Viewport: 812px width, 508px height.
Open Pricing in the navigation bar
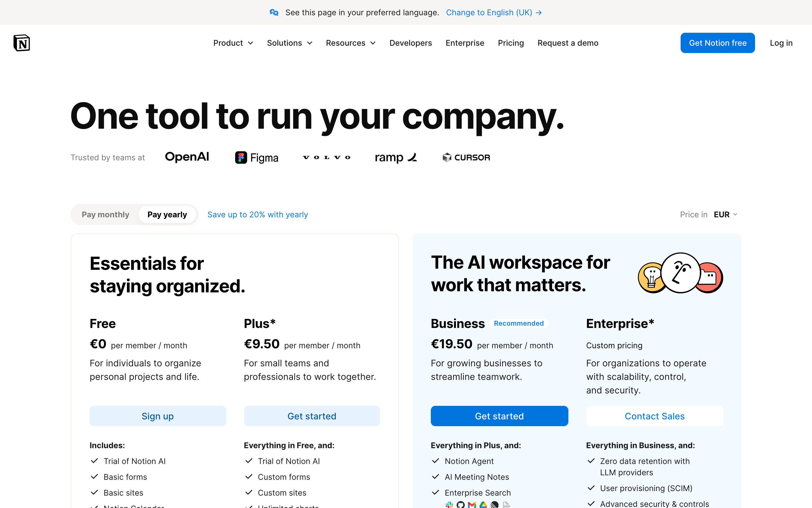tap(511, 43)
